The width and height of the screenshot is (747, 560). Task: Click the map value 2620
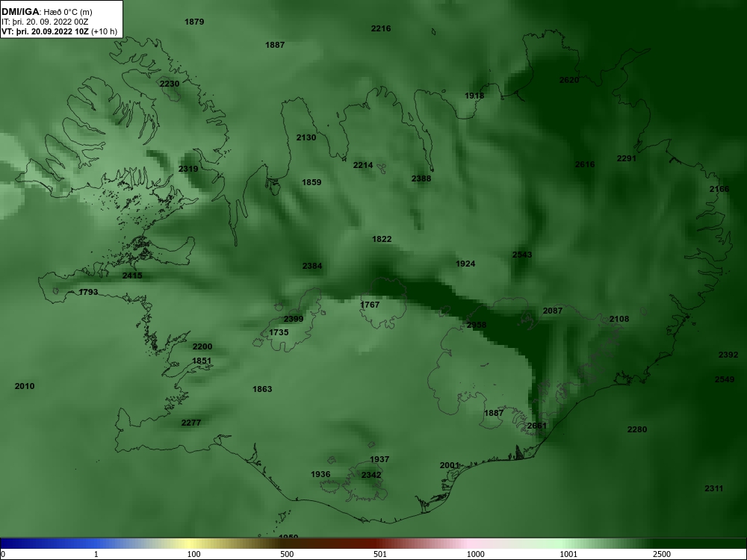coord(568,80)
